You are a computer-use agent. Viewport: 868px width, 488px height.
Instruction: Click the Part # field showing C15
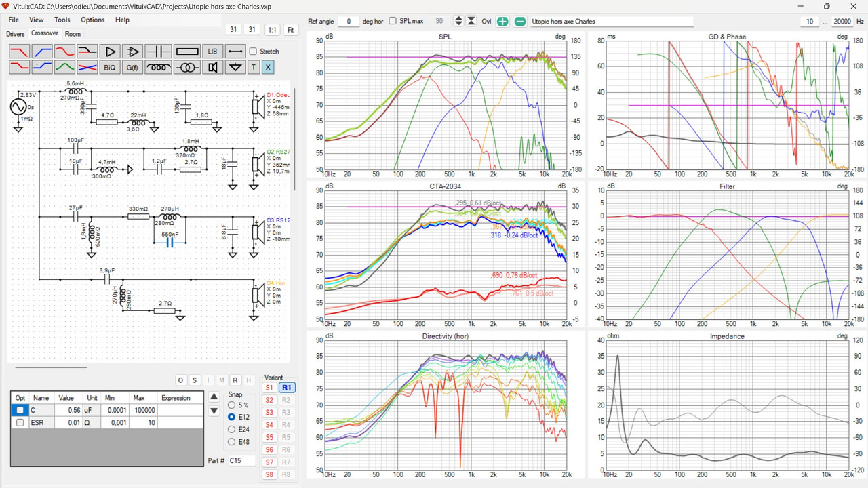tap(241, 461)
